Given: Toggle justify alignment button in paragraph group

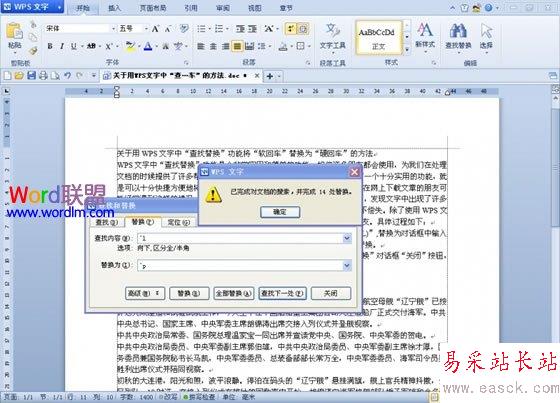Looking at the screenshot, I should tap(237, 46).
